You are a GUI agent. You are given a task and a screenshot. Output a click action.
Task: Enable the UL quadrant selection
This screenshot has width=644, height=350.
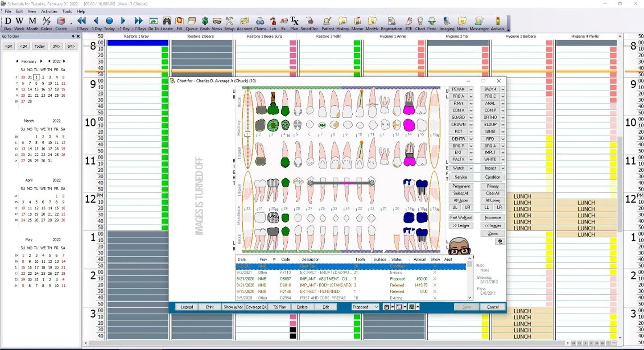click(x=454, y=207)
